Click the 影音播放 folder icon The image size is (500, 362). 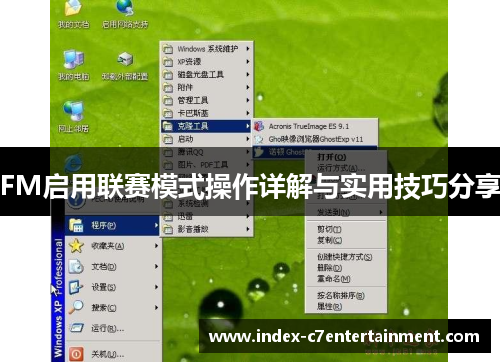tap(168, 229)
